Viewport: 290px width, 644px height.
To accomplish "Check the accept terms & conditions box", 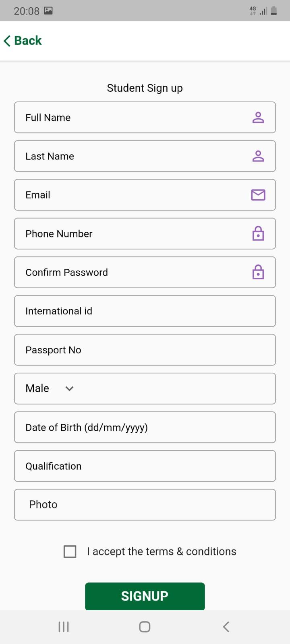I will [x=70, y=551].
